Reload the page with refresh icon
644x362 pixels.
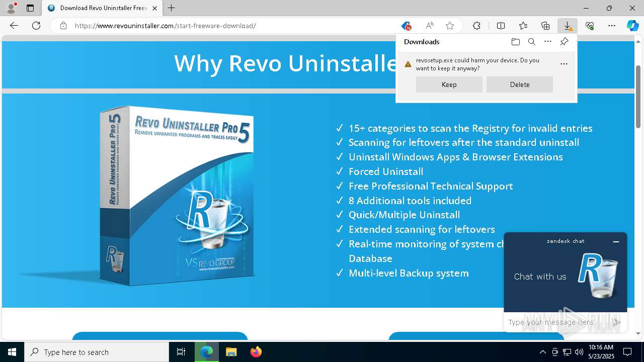tap(36, 26)
